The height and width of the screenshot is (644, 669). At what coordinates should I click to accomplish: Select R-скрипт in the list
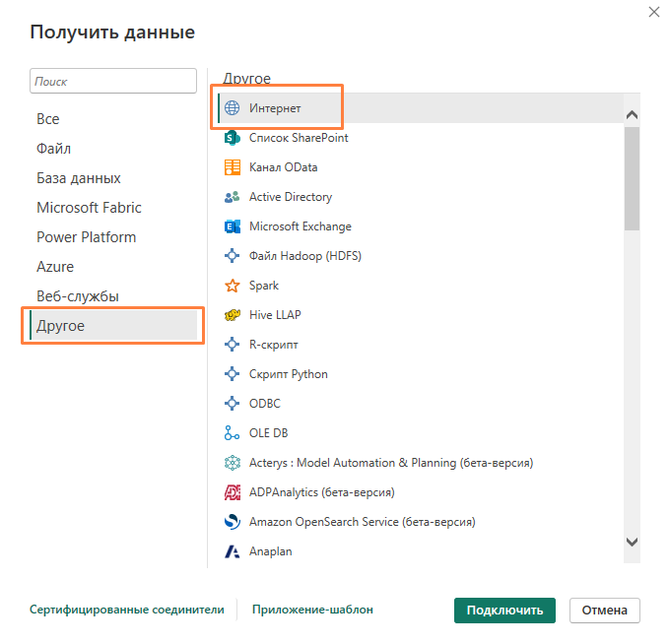point(274,345)
